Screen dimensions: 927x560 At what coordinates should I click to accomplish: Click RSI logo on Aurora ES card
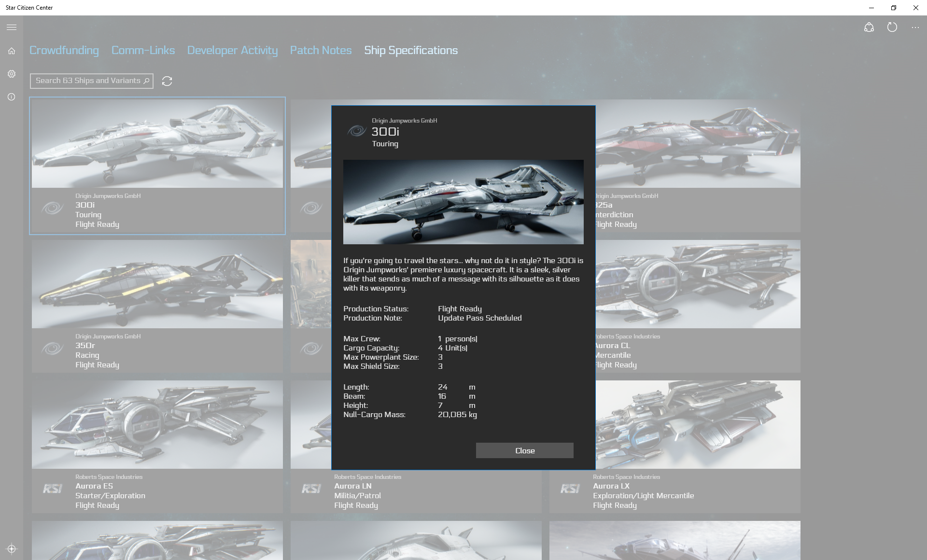[53, 489]
